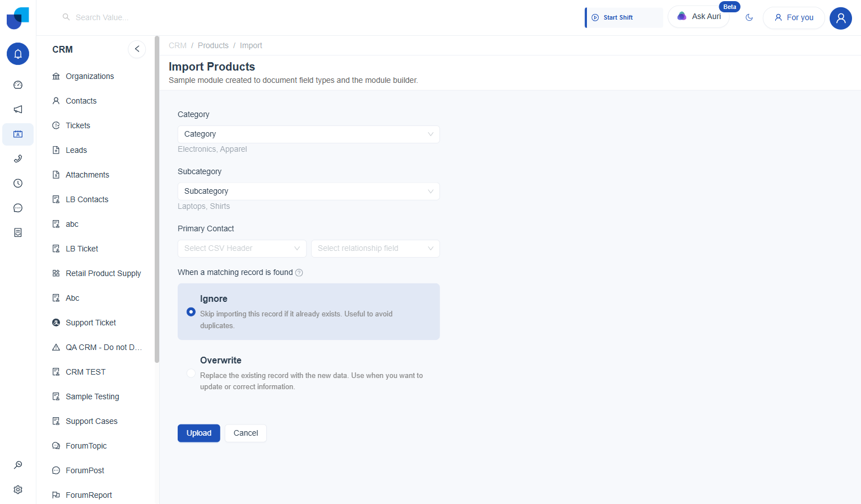Open the Select CSV Header dropdown
Screen dimensions: 861x504
[x=242, y=249]
